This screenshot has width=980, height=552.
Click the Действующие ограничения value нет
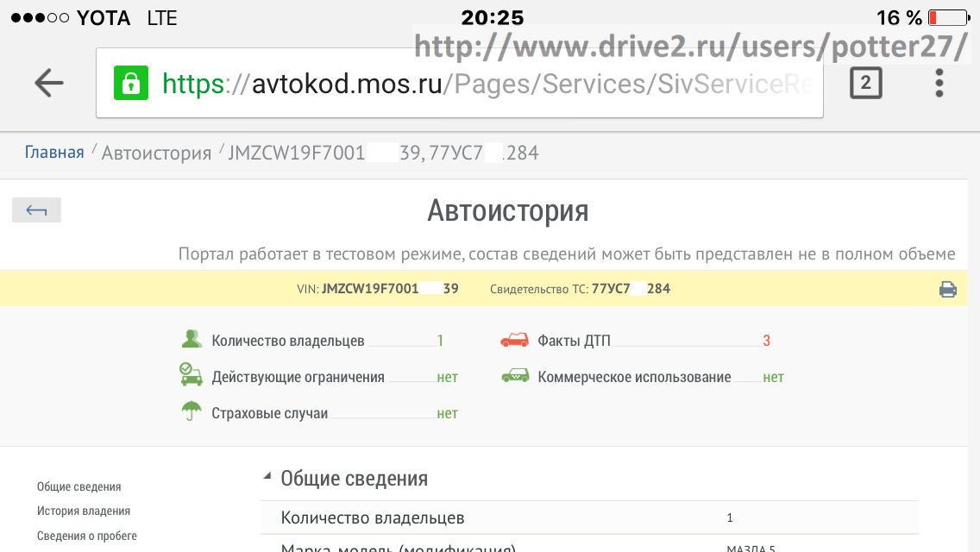point(448,377)
